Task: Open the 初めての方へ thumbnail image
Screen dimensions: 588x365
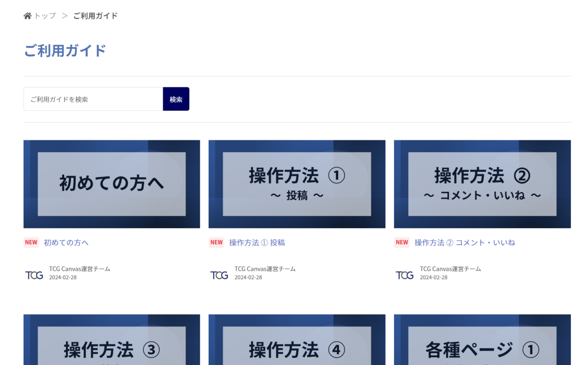Action: 112,184
